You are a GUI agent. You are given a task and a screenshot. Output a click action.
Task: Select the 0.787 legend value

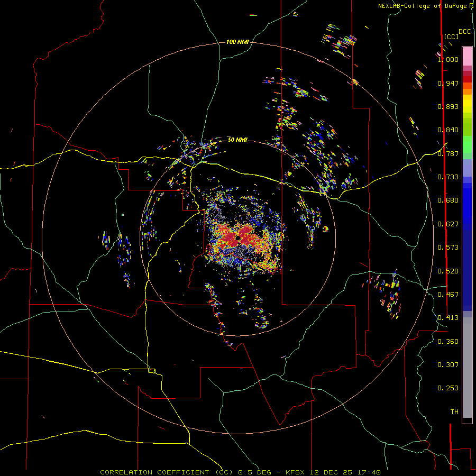click(x=448, y=153)
